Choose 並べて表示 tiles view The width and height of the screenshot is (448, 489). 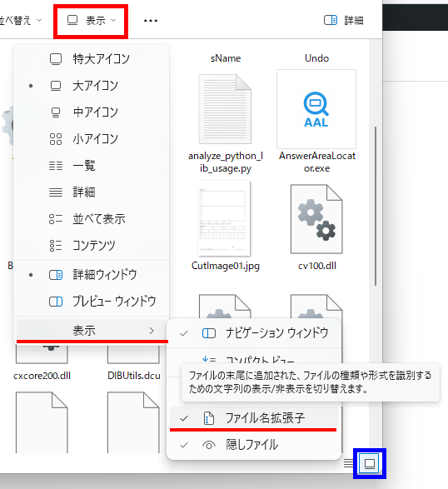click(x=91, y=219)
